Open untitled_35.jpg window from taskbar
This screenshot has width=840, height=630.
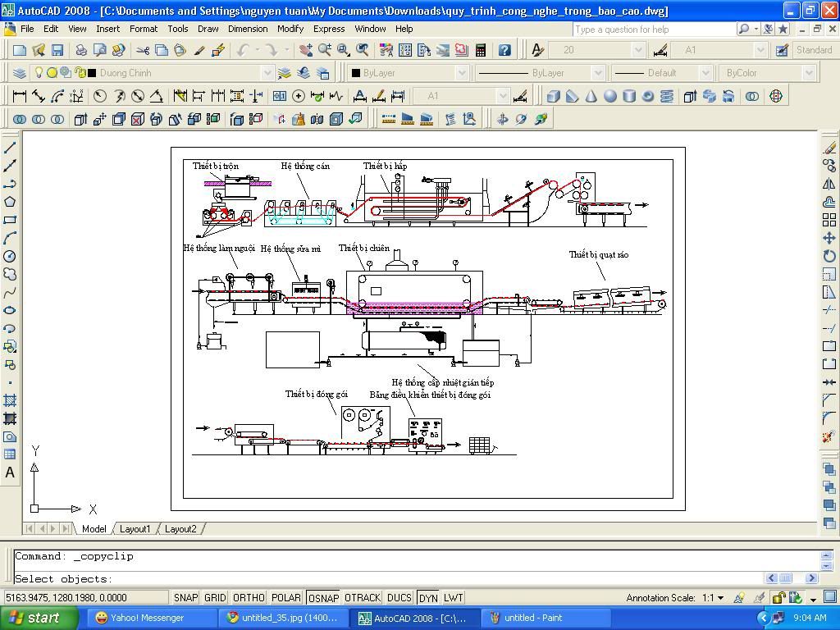tap(283, 618)
